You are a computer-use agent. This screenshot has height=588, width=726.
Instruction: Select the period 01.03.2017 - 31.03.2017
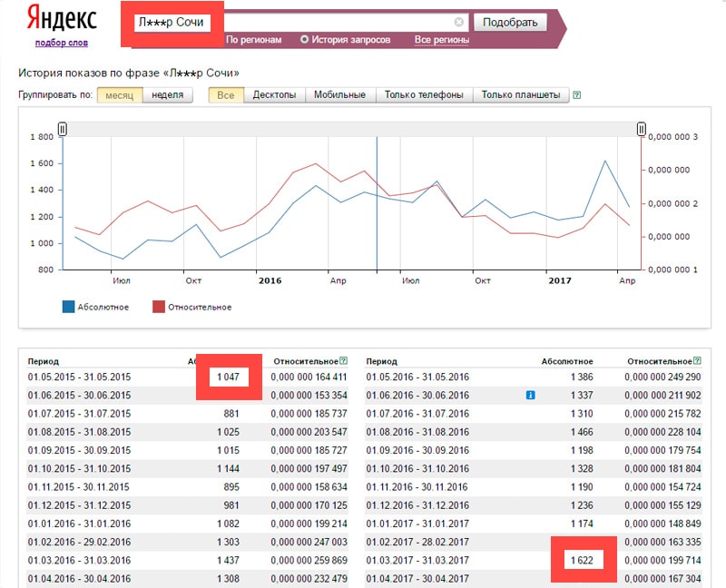pos(417,560)
